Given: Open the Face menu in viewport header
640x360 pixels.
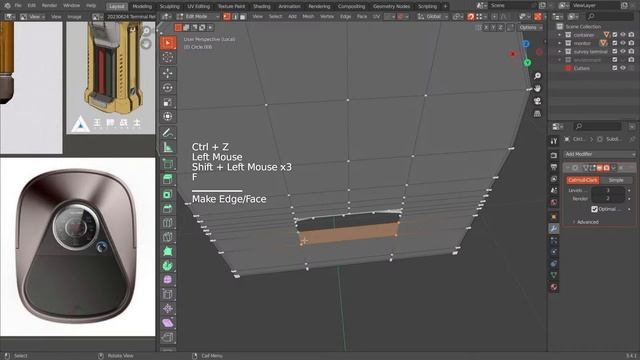Looking at the screenshot, I should [362, 17].
